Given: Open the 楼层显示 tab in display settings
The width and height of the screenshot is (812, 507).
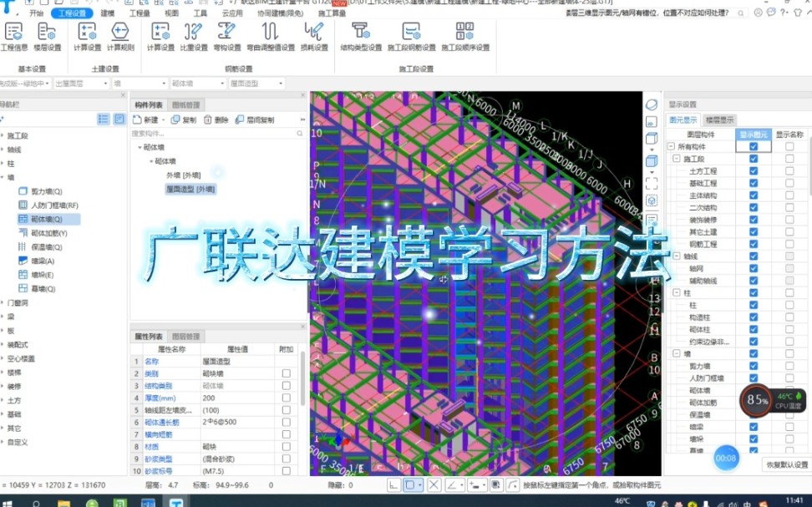Looking at the screenshot, I should click(x=722, y=119).
